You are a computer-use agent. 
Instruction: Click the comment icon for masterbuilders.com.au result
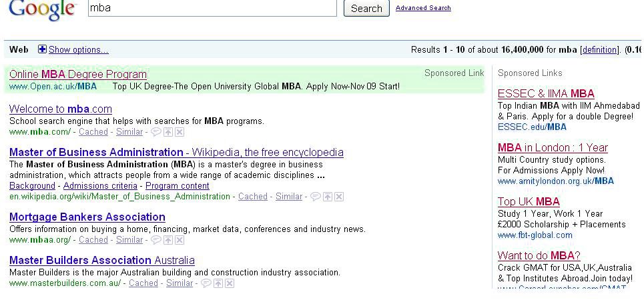click(206, 283)
